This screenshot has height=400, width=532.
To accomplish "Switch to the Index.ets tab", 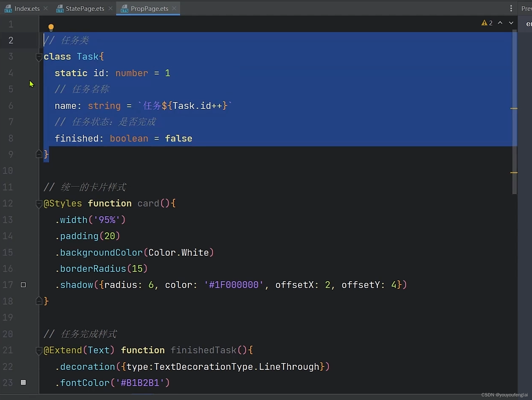I will tap(22, 9).
